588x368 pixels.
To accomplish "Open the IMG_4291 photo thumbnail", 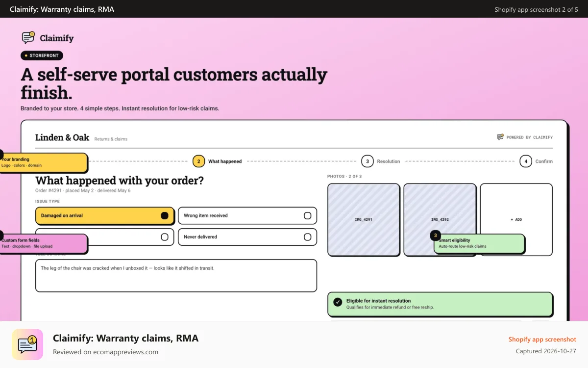I will pos(364,219).
